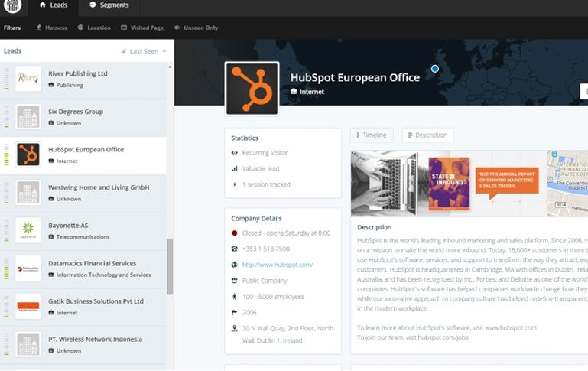Switch to the Leads tab
This screenshot has height=371, width=588.
coord(54,5)
